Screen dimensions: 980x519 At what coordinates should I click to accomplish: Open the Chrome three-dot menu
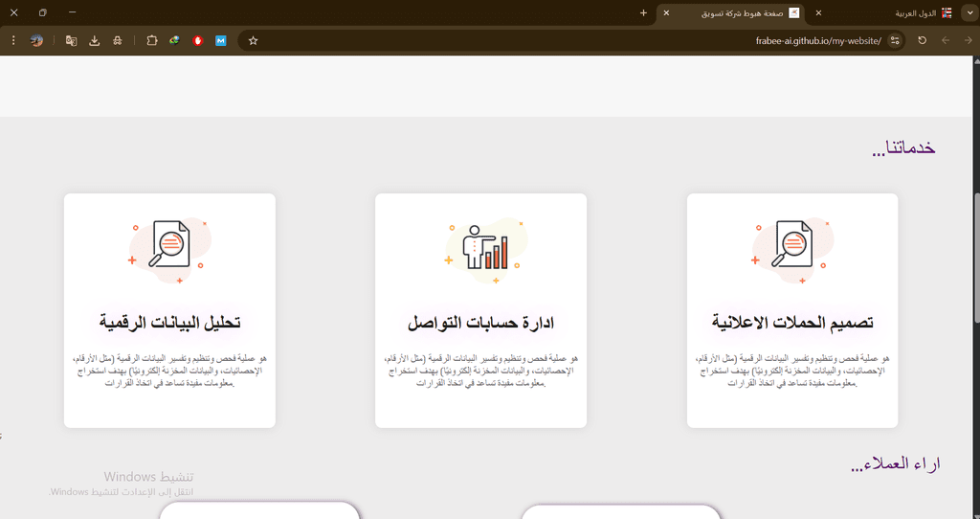[13, 40]
